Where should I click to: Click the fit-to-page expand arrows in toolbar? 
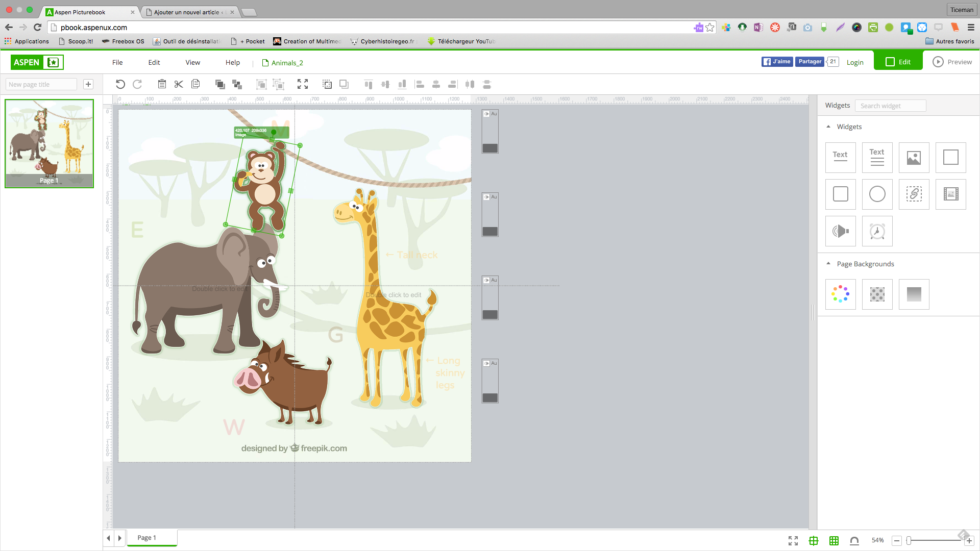coord(303,84)
